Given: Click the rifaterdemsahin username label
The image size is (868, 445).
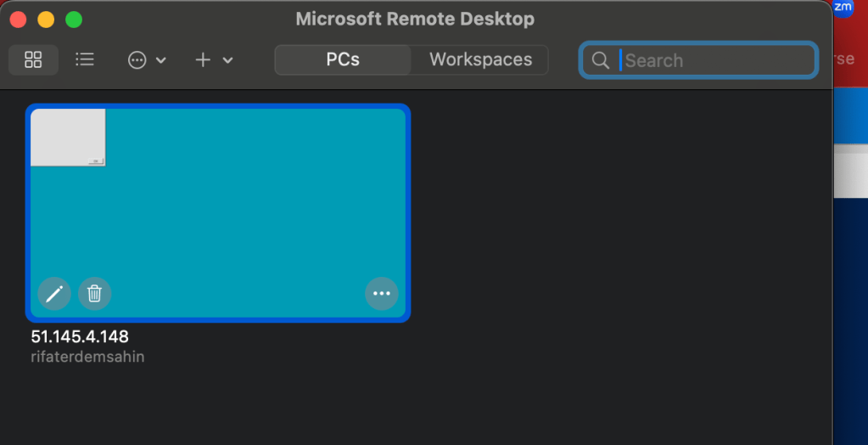Looking at the screenshot, I should 87,357.
